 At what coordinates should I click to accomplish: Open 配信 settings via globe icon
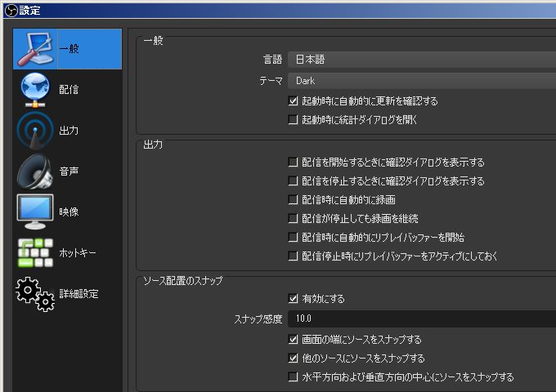tap(35, 90)
